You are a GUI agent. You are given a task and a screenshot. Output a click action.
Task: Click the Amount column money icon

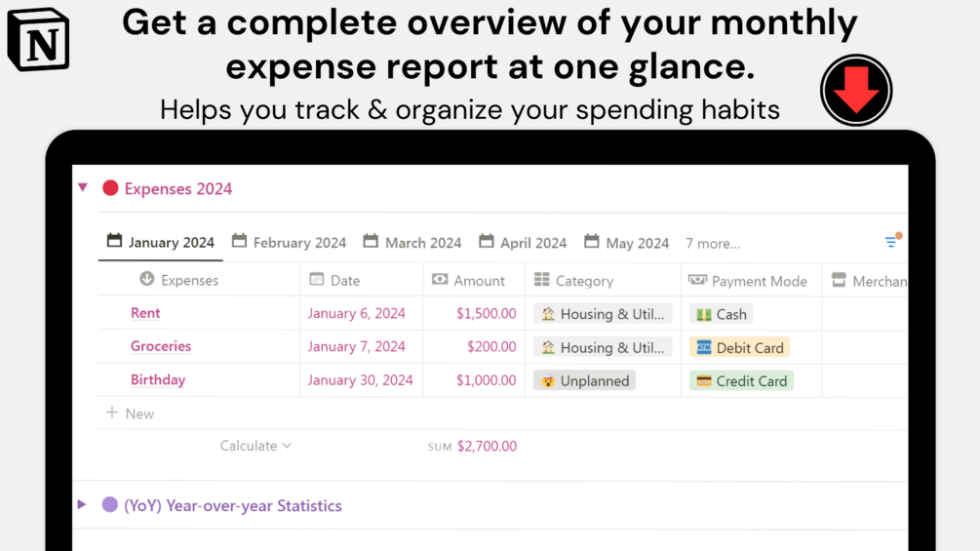tap(440, 280)
